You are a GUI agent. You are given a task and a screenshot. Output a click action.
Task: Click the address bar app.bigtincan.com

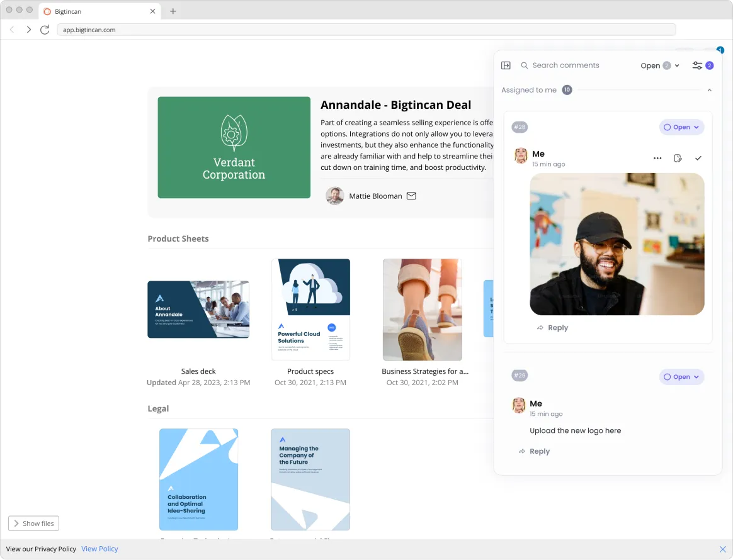coord(366,30)
